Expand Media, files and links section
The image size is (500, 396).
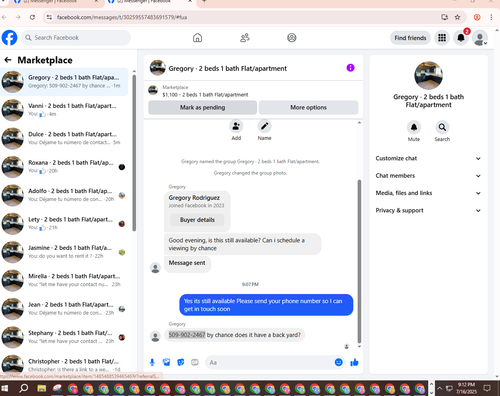[x=428, y=193]
